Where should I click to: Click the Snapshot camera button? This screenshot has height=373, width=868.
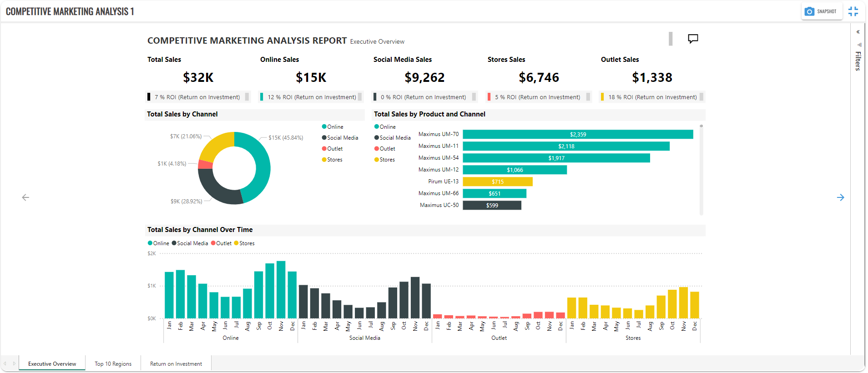pyautogui.click(x=821, y=11)
